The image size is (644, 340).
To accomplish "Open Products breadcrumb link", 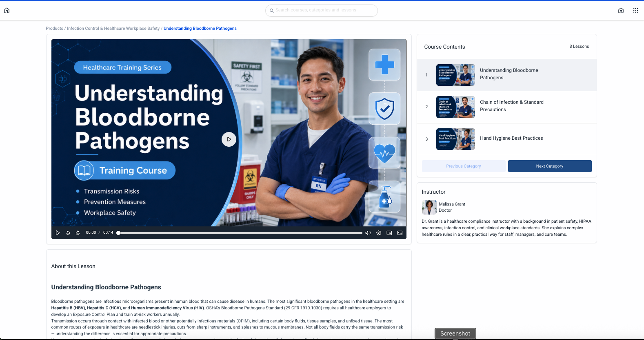I will [54, 29].
